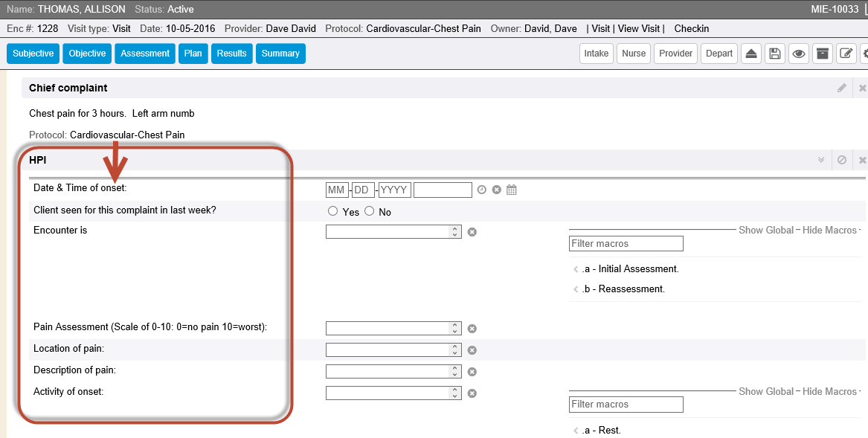Screen dimensions: 868x438
Task: Click the save floppy disk icon
Action: pos(775,54)
